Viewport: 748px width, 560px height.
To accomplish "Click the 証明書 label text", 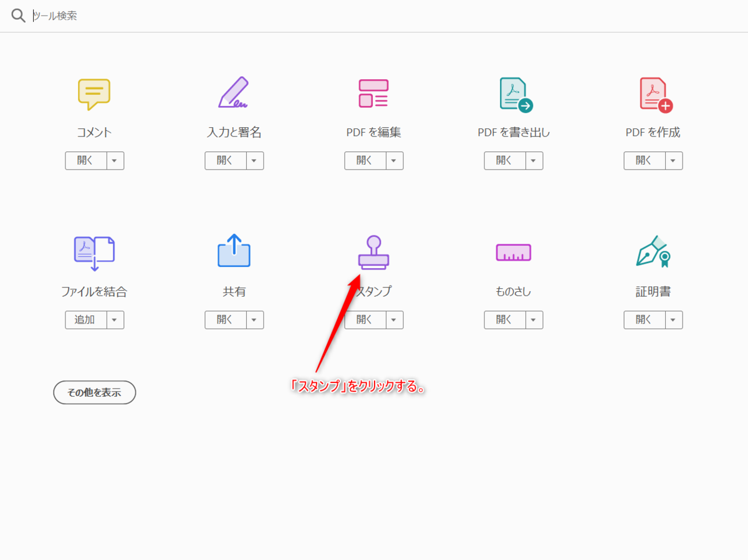I will [x=653, y=292].
